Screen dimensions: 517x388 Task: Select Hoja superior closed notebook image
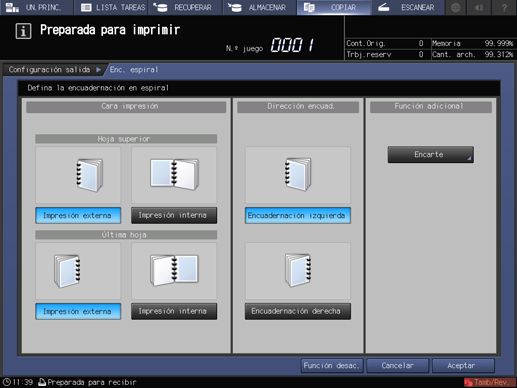coord(78,175)
